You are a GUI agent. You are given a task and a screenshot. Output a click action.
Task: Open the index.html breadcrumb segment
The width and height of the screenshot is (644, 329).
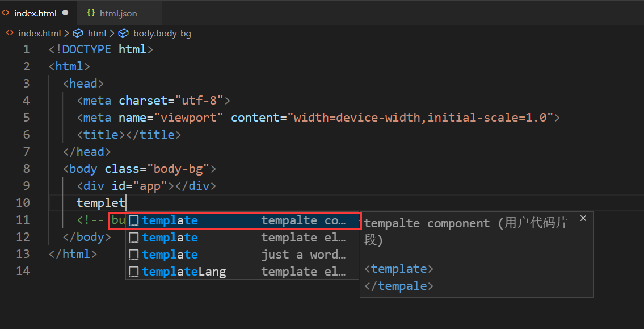tap(39, 34)
